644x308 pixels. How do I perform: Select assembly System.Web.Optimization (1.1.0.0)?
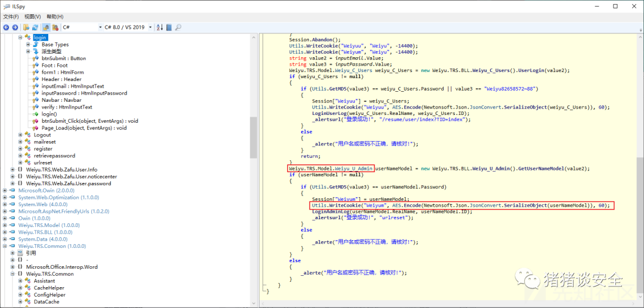tap(58, 198)
